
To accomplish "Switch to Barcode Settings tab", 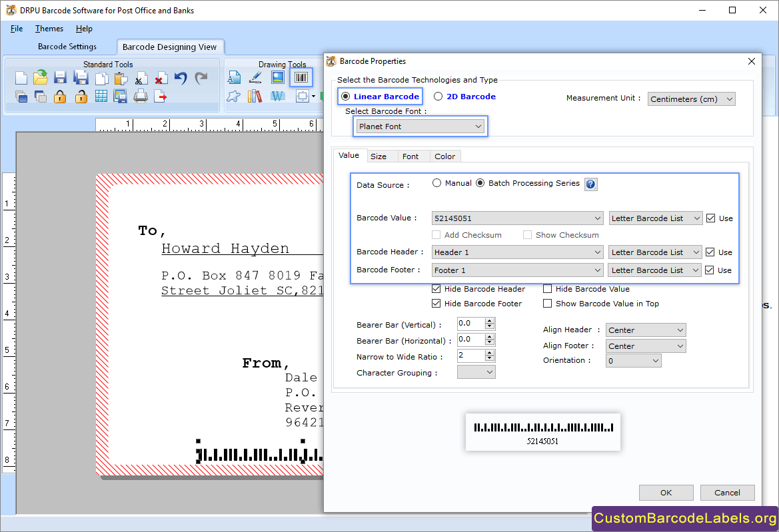I will [67, 47].
